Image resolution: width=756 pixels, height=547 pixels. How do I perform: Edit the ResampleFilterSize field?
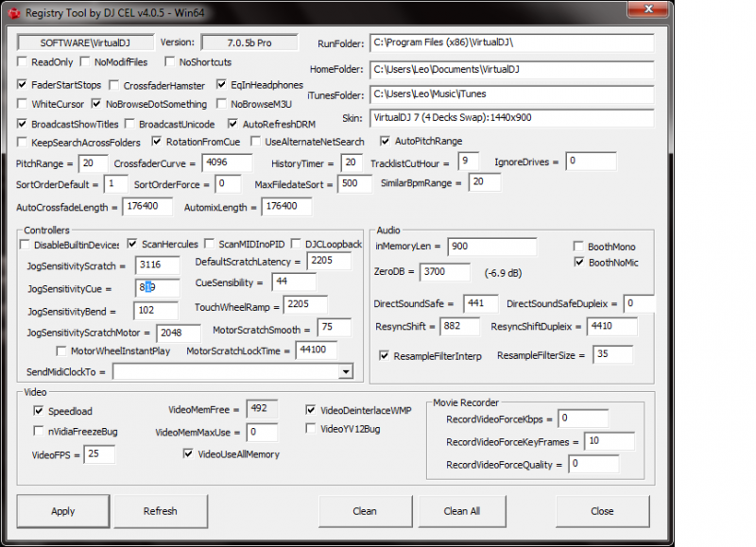pyautogui.click(x=612, y=354)
